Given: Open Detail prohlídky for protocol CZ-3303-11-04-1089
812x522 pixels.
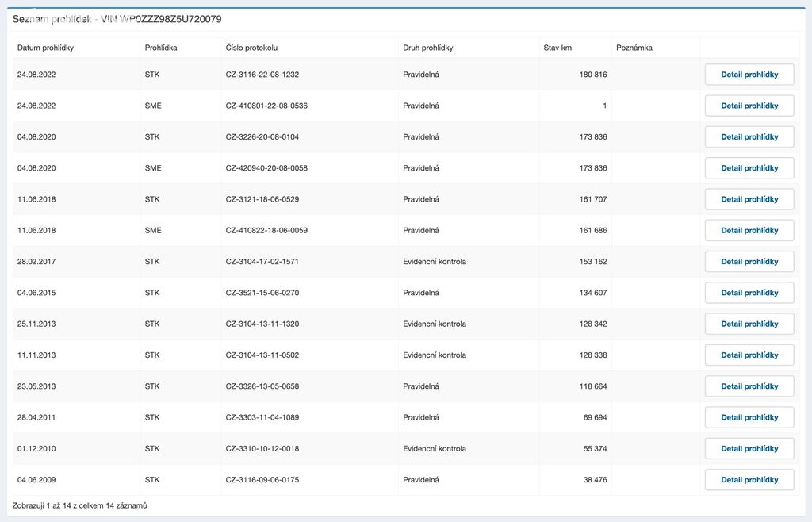Looking at the screenshot, I should click(x=749, y=417).
